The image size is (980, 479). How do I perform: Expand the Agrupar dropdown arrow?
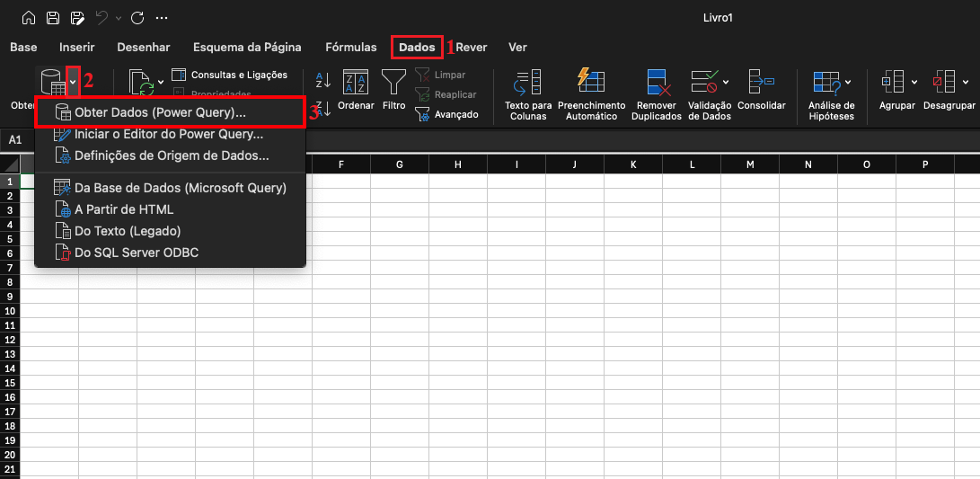pyautogui.click(x=914, y=83)
